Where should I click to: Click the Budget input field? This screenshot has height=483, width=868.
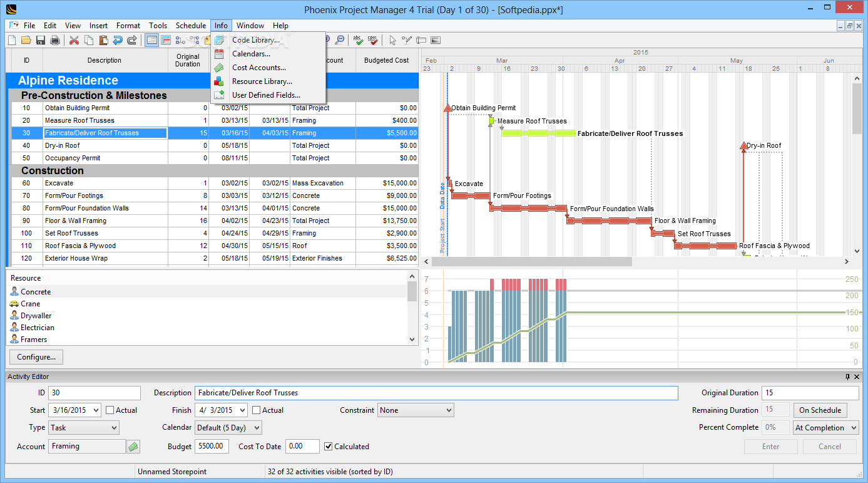(x=212, y=447)
